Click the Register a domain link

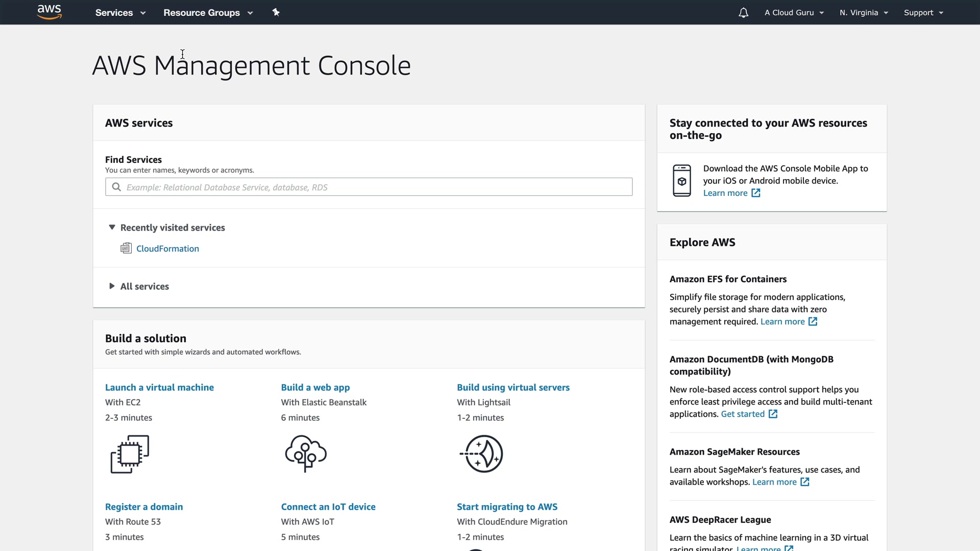[x=144, y=507]
